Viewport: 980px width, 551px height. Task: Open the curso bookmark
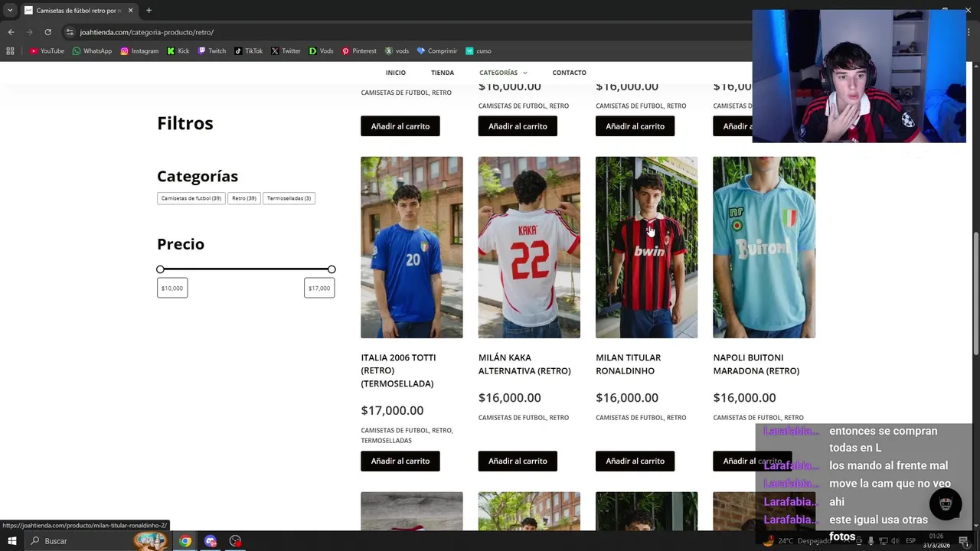point(479,51)
